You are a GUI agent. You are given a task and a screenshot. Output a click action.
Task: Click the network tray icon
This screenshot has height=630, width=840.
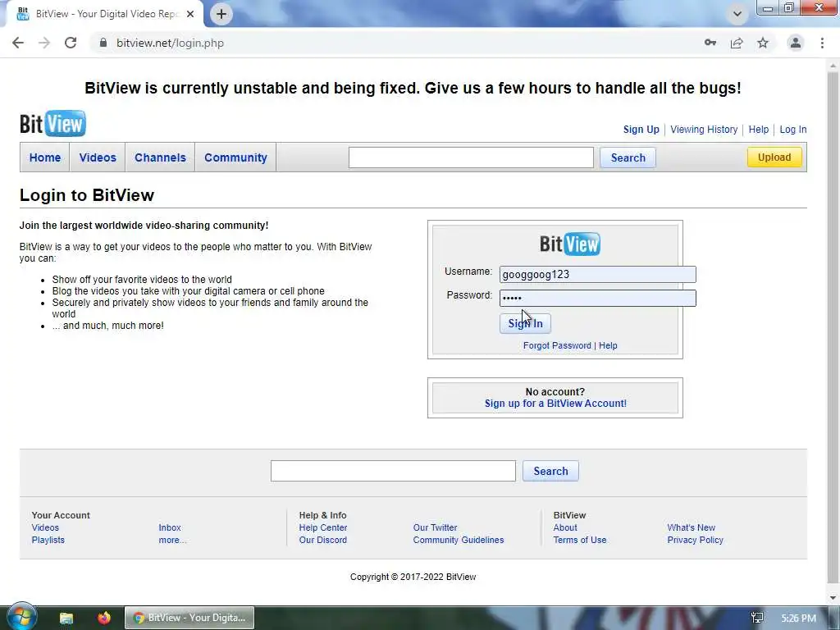tap(757, 618)
